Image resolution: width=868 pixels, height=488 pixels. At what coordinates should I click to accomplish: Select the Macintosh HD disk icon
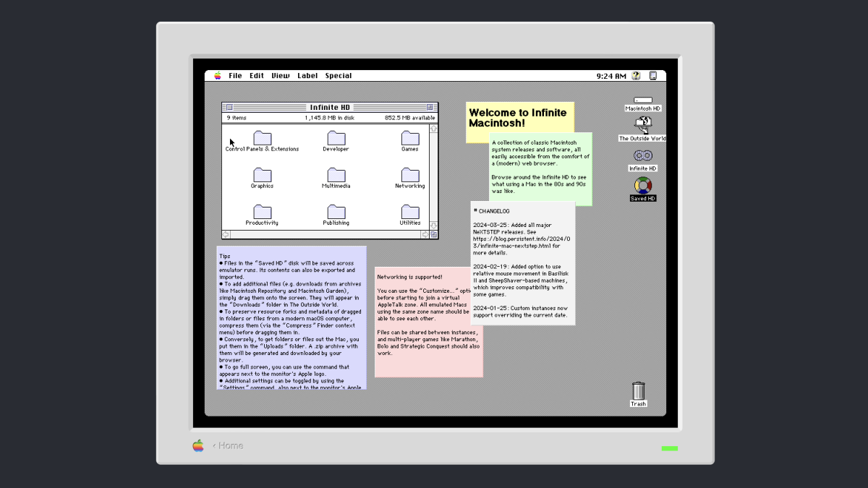[x=643, y=104]
